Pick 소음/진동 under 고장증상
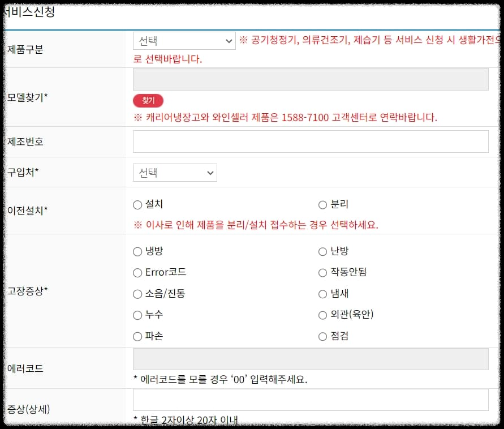Screen dimensions: 504x429 pos(137,294)
